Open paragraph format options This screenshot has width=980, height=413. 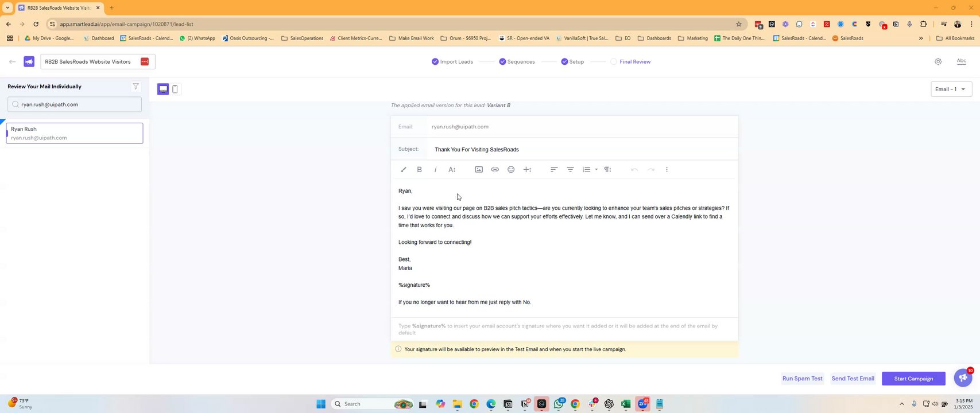[x=607, y=170]
